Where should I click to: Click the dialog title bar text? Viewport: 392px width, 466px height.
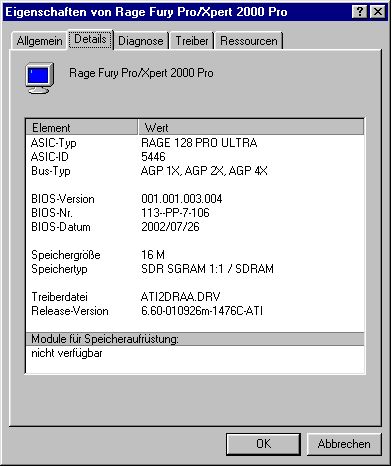[146, 12]
